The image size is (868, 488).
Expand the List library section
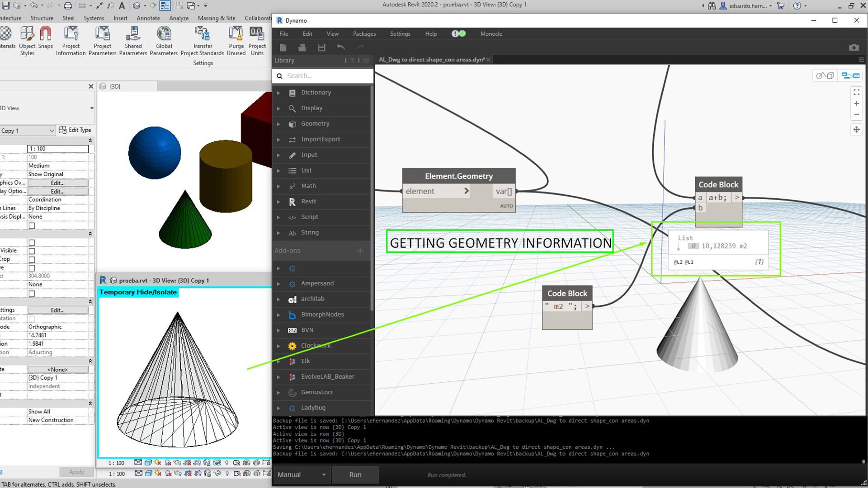278,170
